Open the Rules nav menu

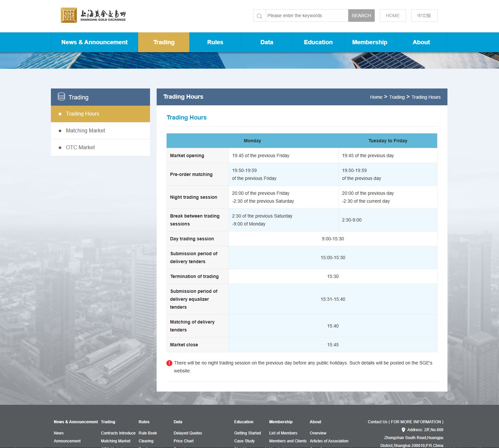pos(215,42)
